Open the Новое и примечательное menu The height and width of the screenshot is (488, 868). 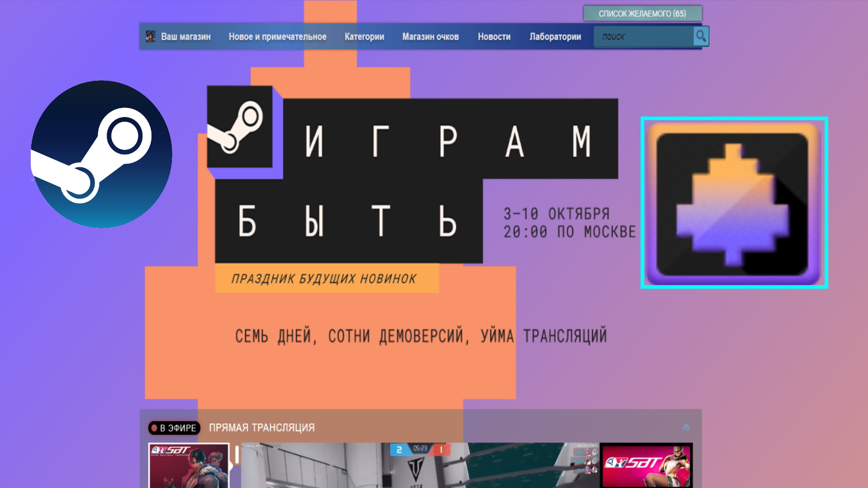pyautogui.click(x=277, y=37)
